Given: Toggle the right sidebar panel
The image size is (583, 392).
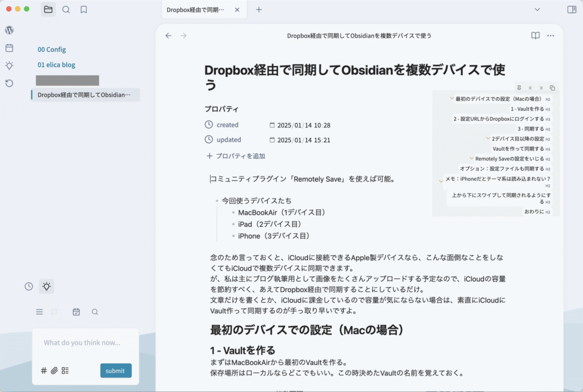Looking at the screenshot, I should coord(572,10).
